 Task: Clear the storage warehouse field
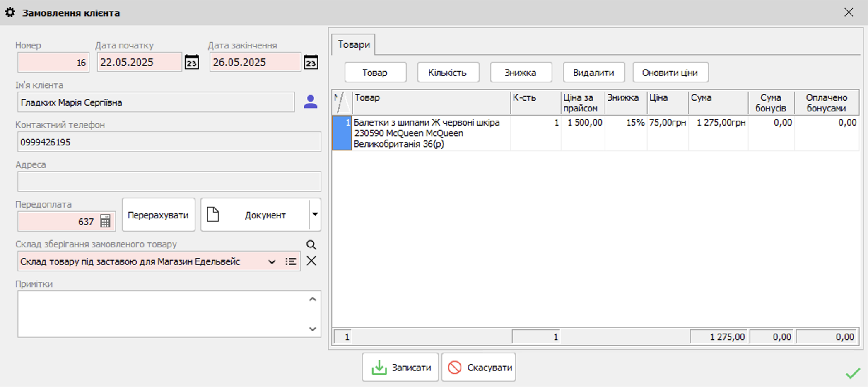click(x=311, y=261)
